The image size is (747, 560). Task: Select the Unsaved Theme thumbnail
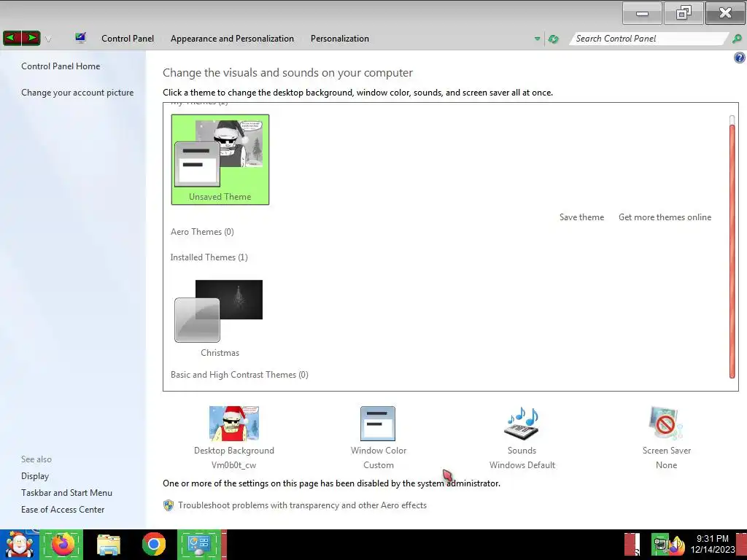[220, 160]
